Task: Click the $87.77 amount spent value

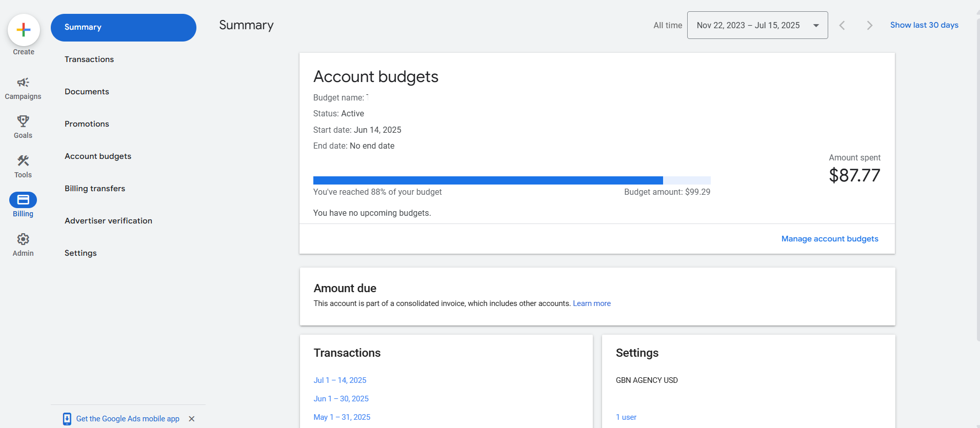Action: tap(854, 175)
